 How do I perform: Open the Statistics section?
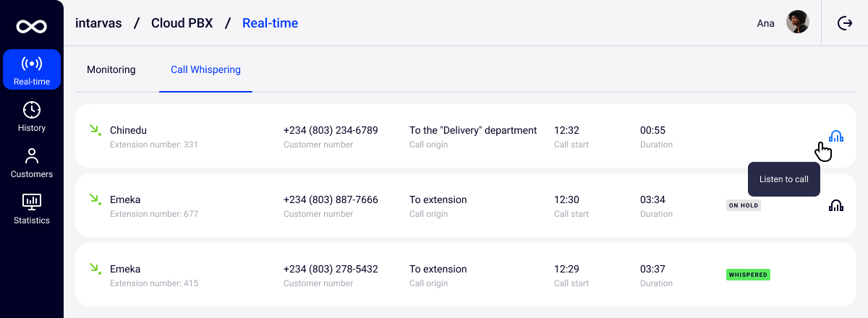(x=32, y=209)
